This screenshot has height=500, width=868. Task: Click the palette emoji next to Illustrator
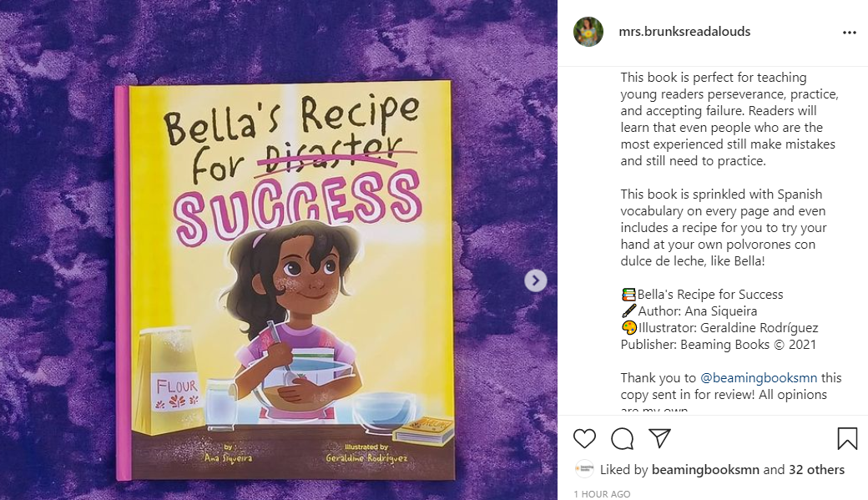click(628, 327)
